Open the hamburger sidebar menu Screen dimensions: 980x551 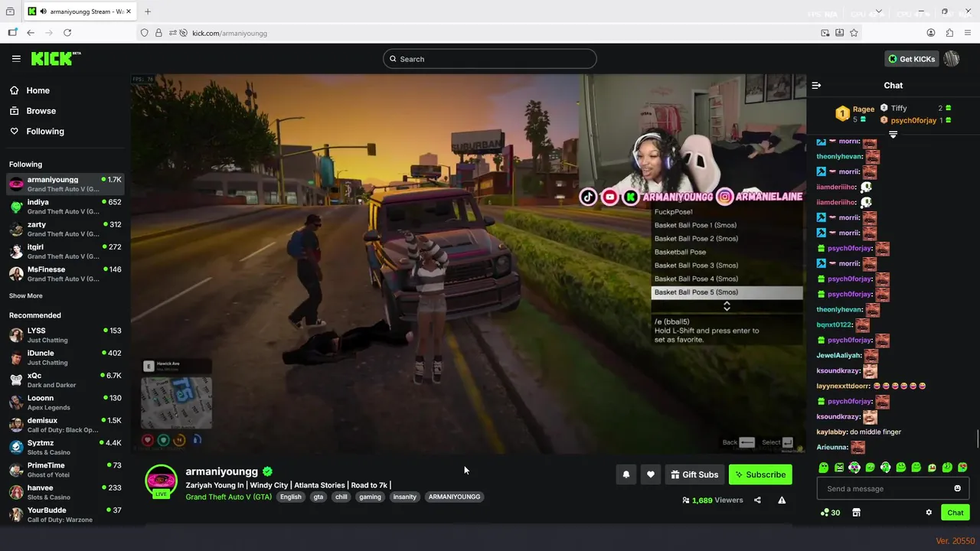click(x=16, y=59)
